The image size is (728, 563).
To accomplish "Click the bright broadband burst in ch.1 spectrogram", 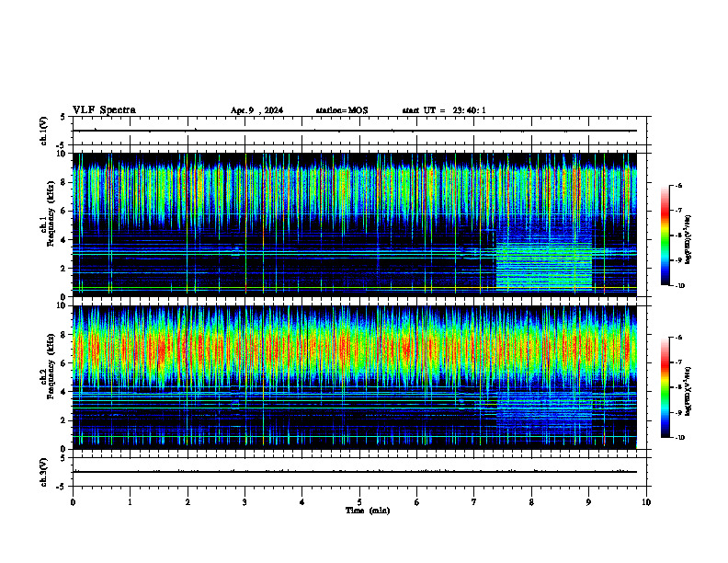I will click(x=544, y=265).
